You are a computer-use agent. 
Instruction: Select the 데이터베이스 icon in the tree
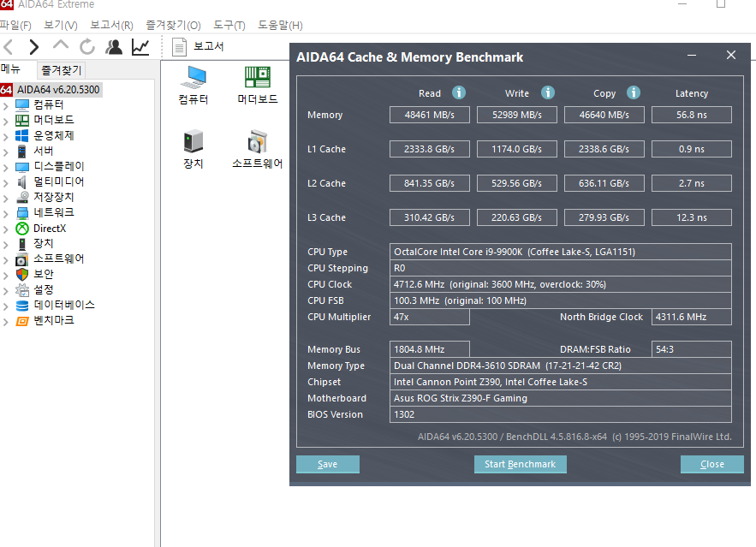point(22,305)
